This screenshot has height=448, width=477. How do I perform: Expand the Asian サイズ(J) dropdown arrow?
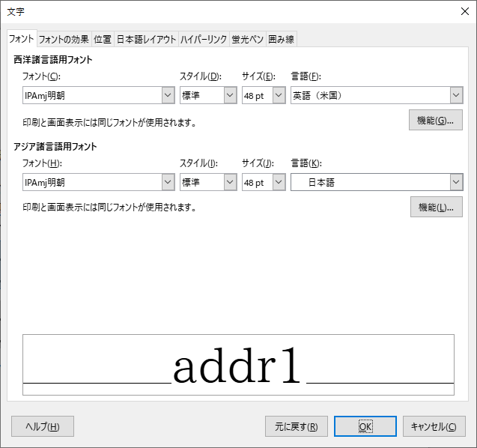[279, 182]
